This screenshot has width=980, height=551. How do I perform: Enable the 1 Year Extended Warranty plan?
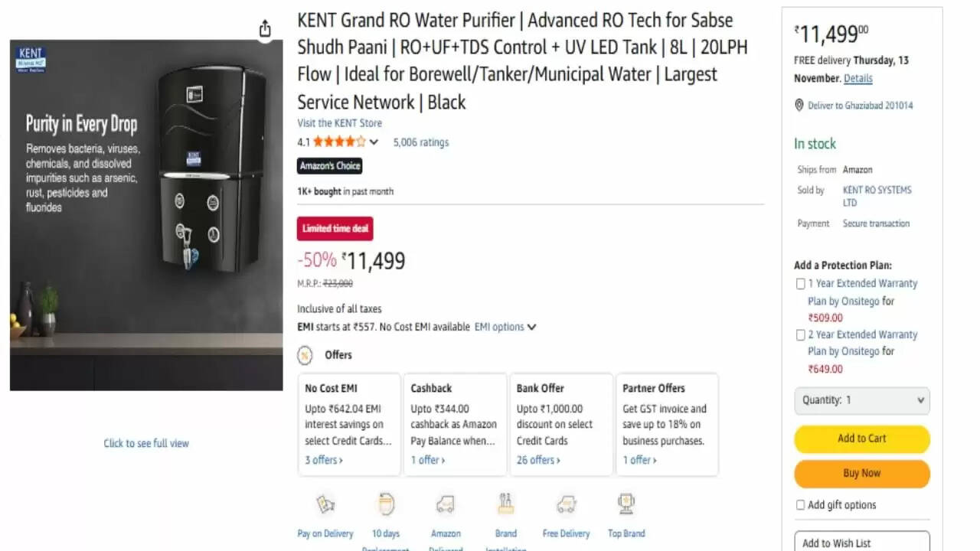tap(799, 283)
